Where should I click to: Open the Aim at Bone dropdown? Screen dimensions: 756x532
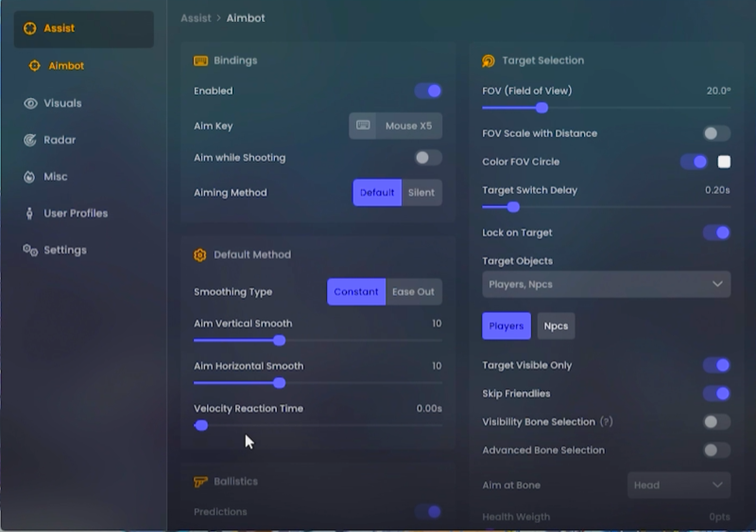[679, 485]
